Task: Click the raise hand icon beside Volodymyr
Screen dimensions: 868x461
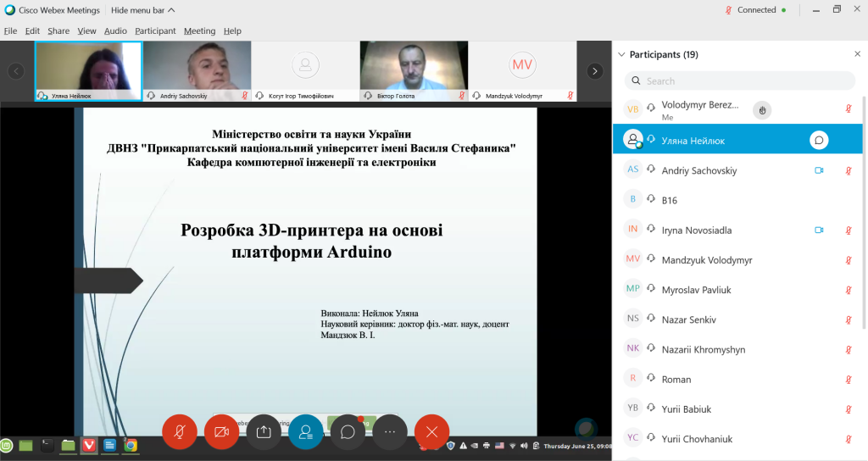Action: point(762,110)
